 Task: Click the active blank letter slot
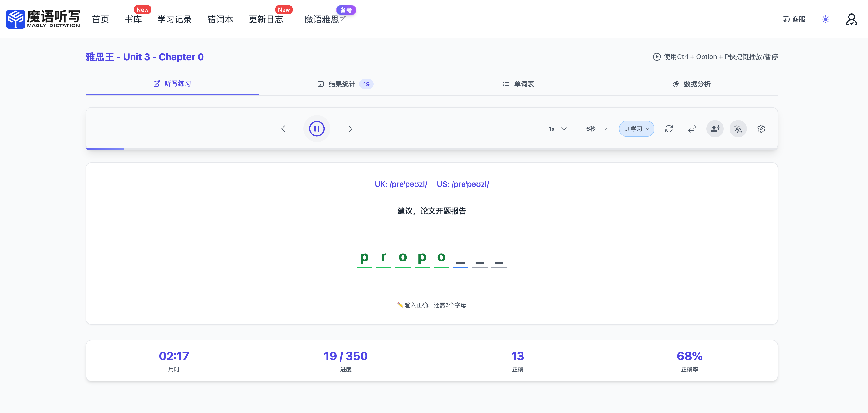[x=460, y=261]
